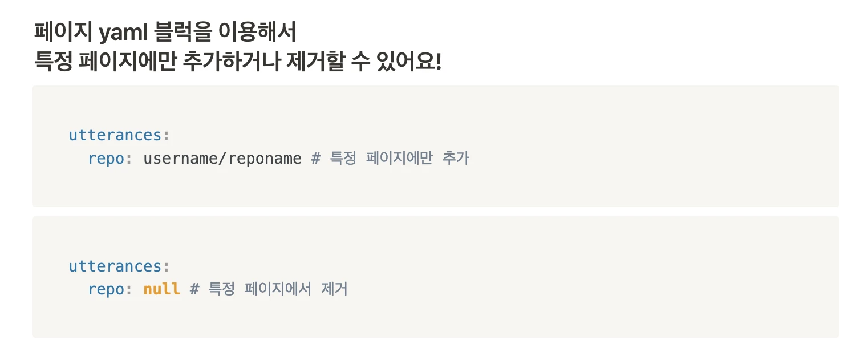Click bold "페이지에만" in the heading
Screen dimensions: 868x356
[x=127, y=60]
